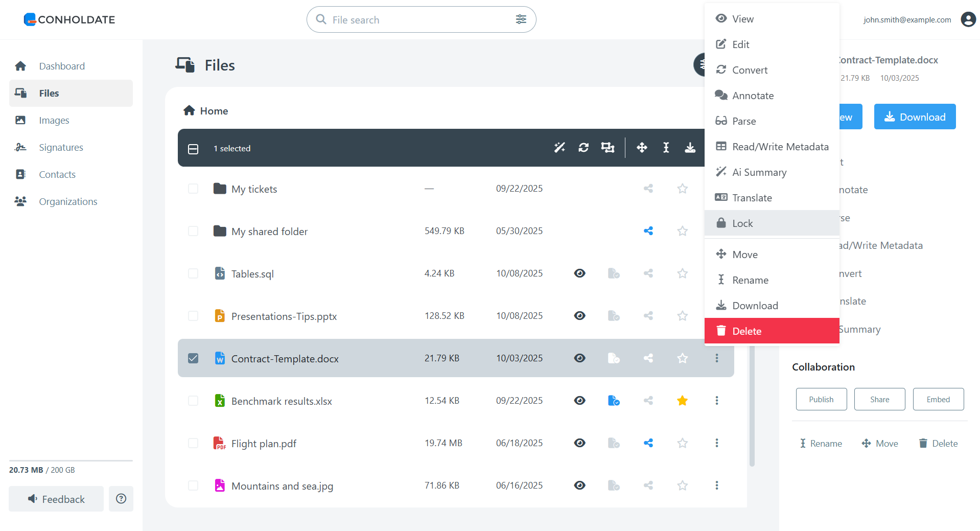Click the blue Download button
980x531 pixels.
[914, 117]
